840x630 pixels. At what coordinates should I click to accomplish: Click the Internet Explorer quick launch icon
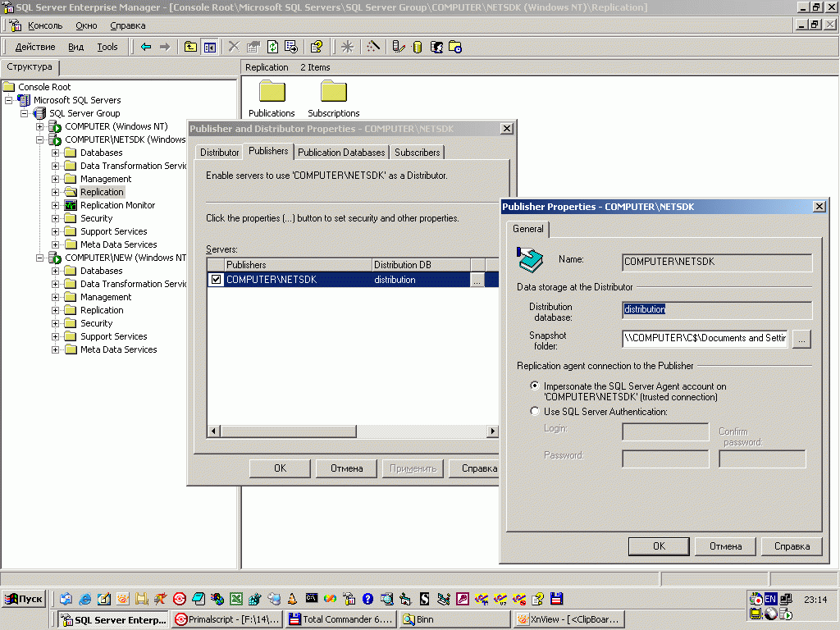[x=85, y=599]
